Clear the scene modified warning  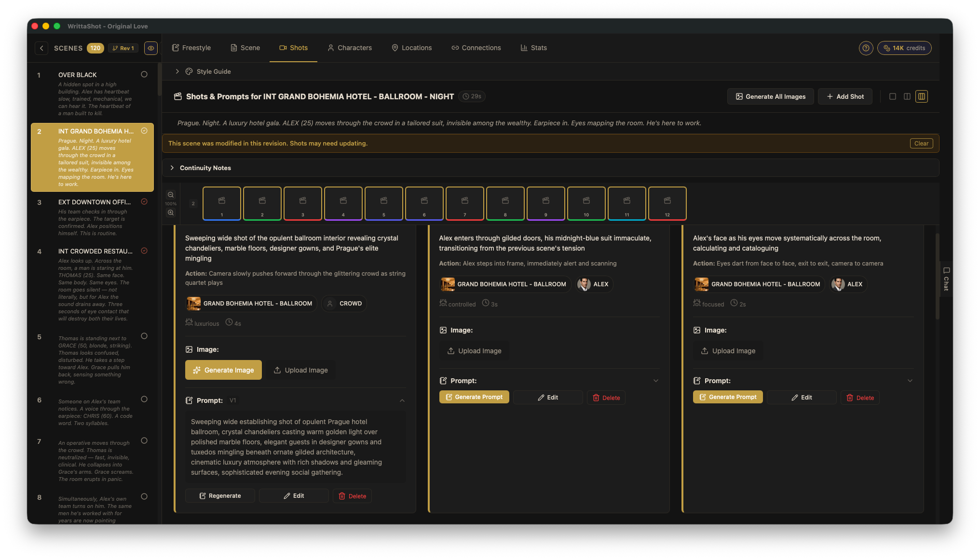[x=921, y=144]
